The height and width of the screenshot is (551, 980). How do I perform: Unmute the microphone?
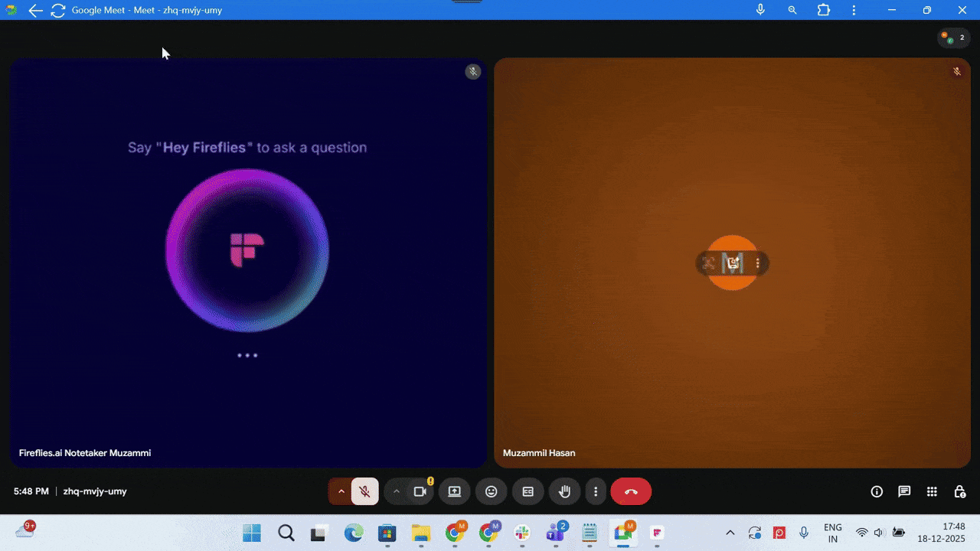365,491
